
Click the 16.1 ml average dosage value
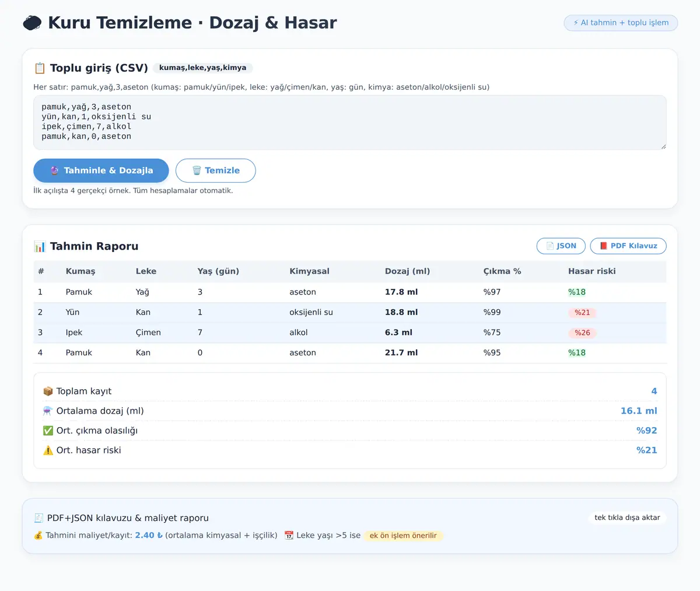click(x=639, y=411)
